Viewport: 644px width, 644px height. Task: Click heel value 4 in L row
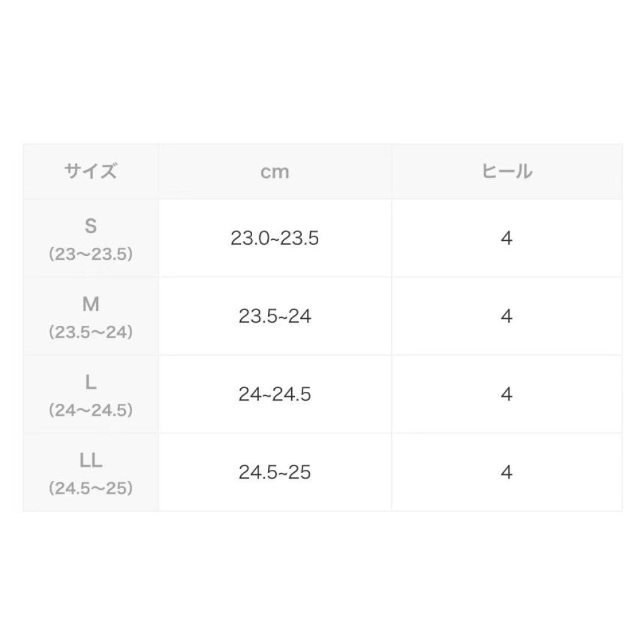point(507,394)
